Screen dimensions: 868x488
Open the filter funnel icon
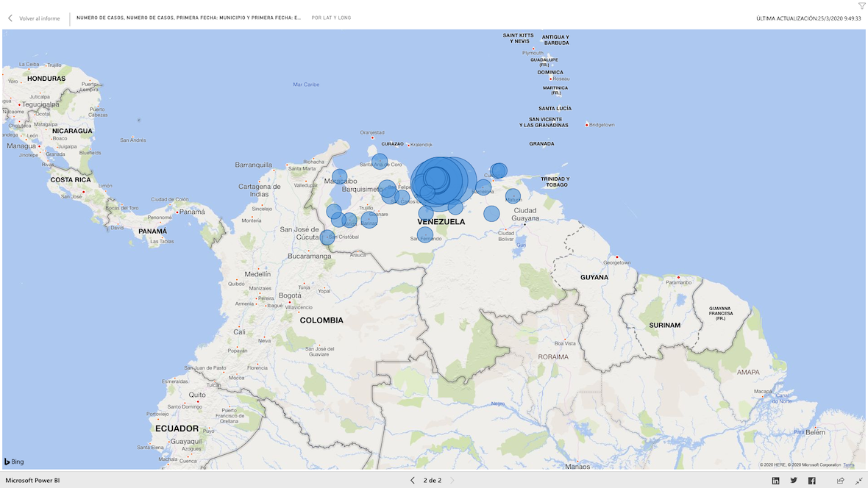pos(861,6)
